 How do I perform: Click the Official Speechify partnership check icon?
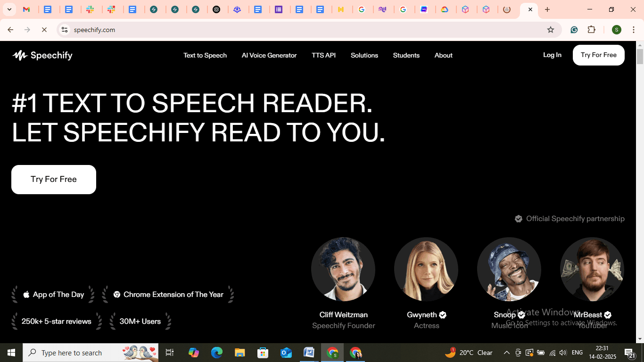pos(519,219)
